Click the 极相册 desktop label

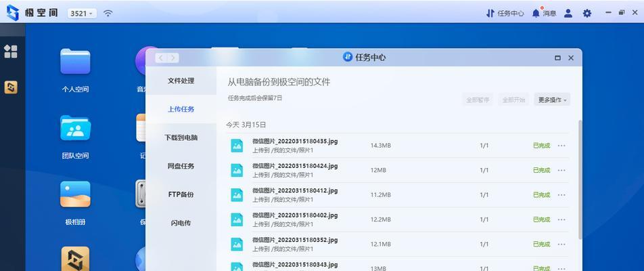tap(75, 222)
